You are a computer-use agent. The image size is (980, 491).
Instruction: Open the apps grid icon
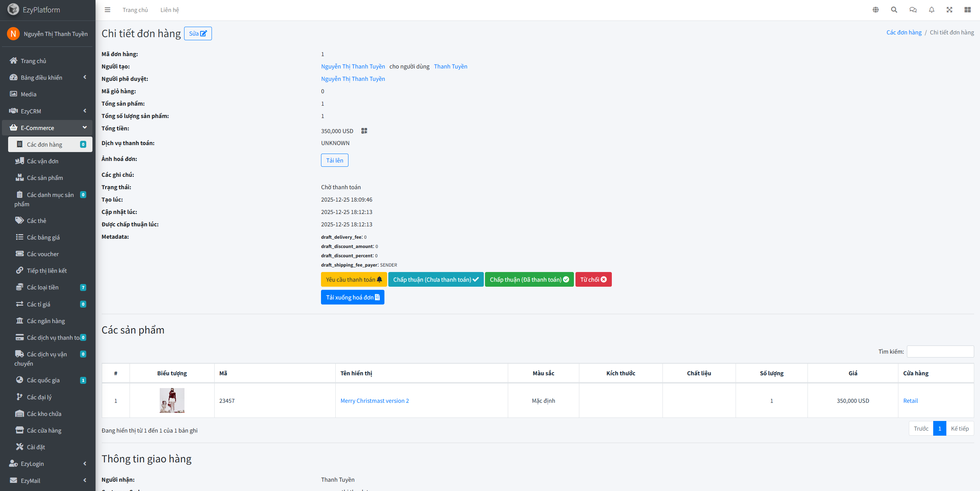[x=968, y=10]
